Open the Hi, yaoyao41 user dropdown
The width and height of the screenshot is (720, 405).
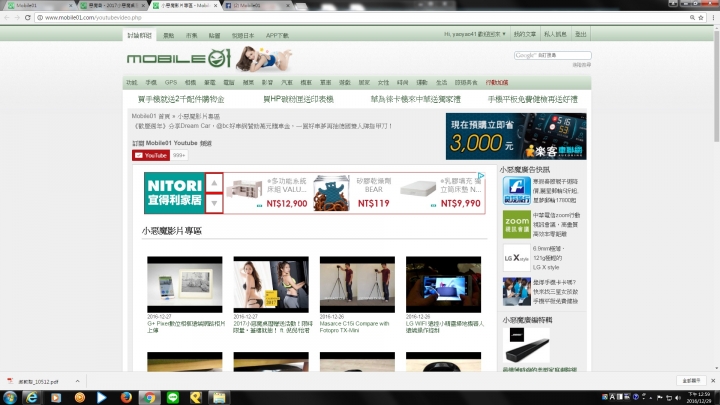pos(474,34)
